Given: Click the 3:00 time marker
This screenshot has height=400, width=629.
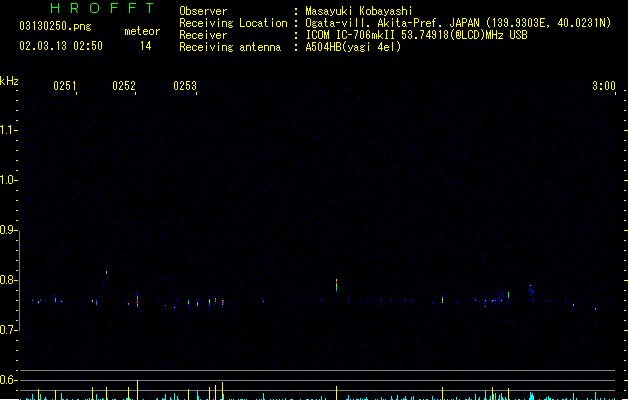Looking at the screenshot, I should tap(604, 86).
